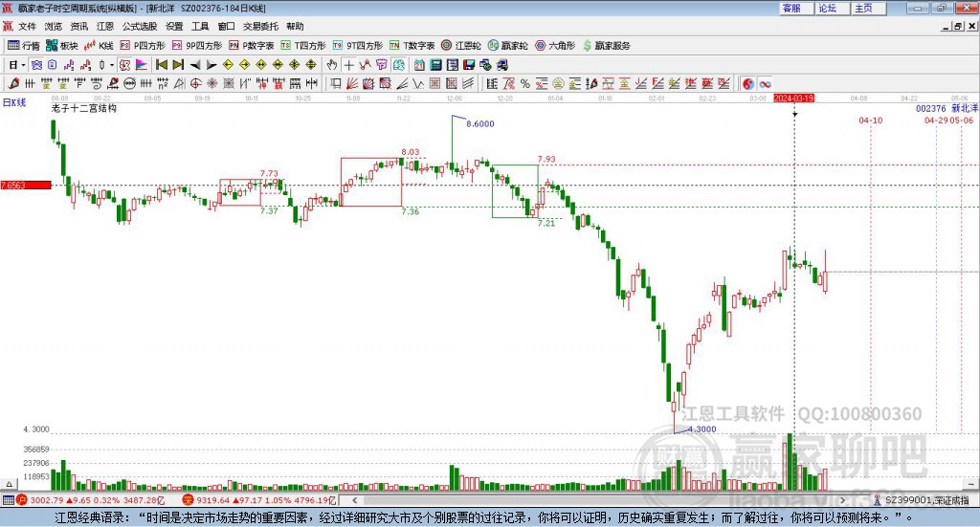
Task: Open the T数字表 tool
Action: click(x=412, y=46)
